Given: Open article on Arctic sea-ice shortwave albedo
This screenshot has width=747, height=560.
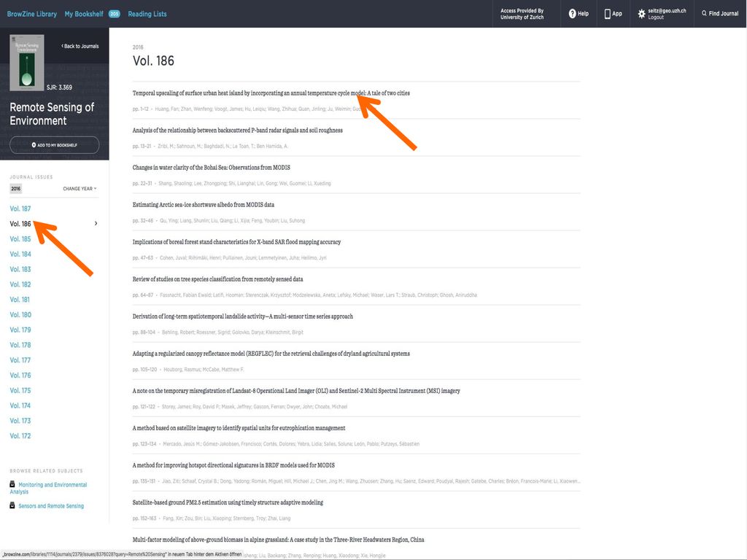Looking at the screenshot, I should click(204, 205).
